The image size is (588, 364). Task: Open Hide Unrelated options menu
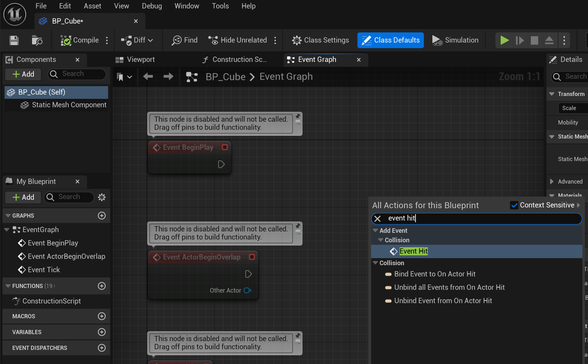[x=275, y=40]
